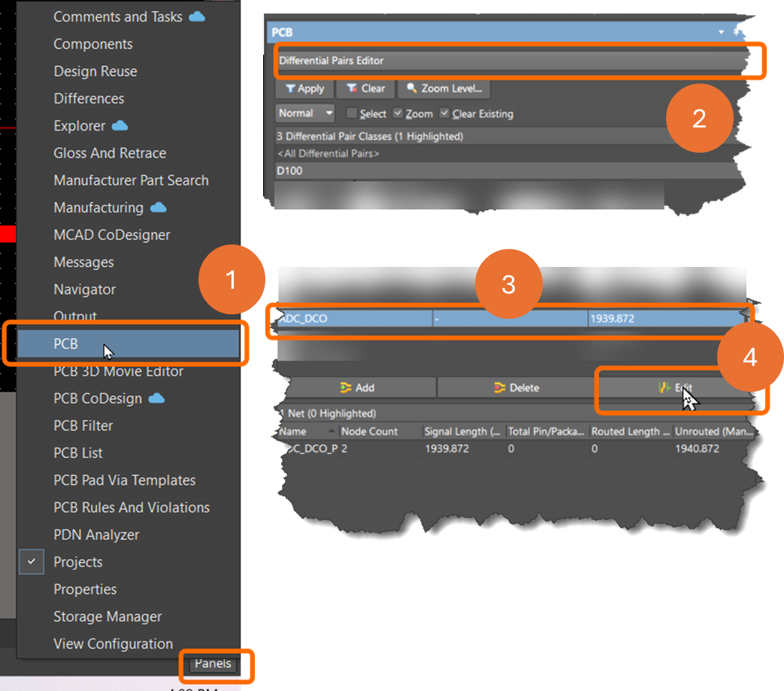Click the Edit differential pair button
This screenshot has width=784, height=691.
tap(675, 388)
